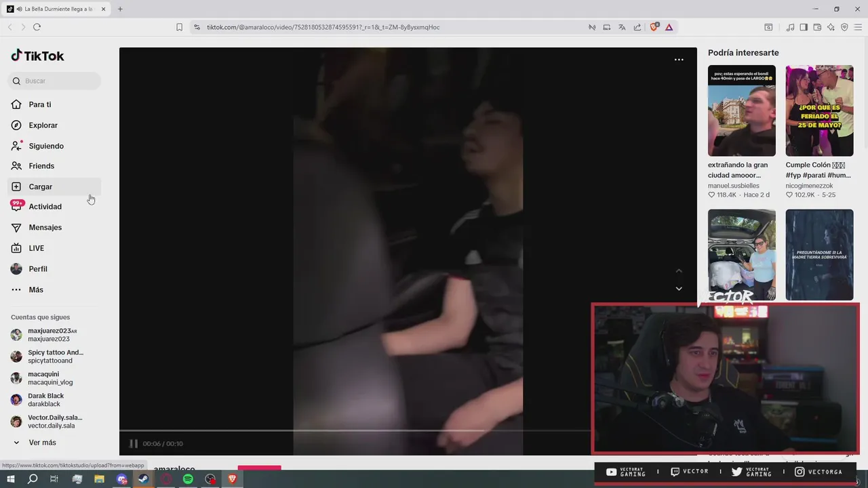Image resolution: width=868 pixels, height=488 pixels.
Task: Open Brave Shields lion icon
Action: click(654, 27)
